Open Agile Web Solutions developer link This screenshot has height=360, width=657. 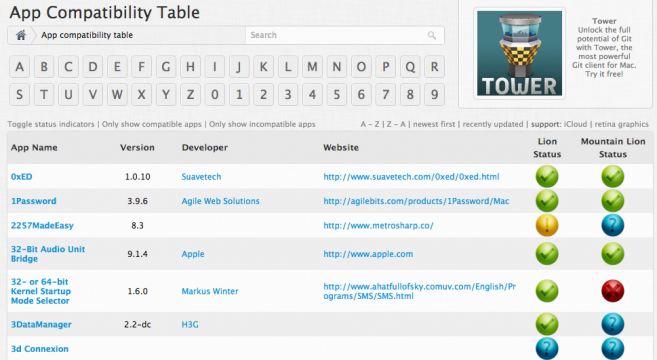(x=220, y=201)
